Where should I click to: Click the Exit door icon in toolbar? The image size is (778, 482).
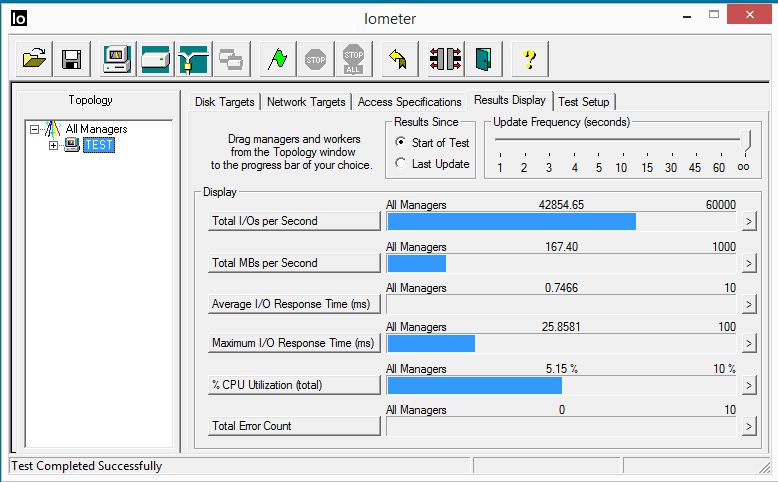tap(483, 59)
